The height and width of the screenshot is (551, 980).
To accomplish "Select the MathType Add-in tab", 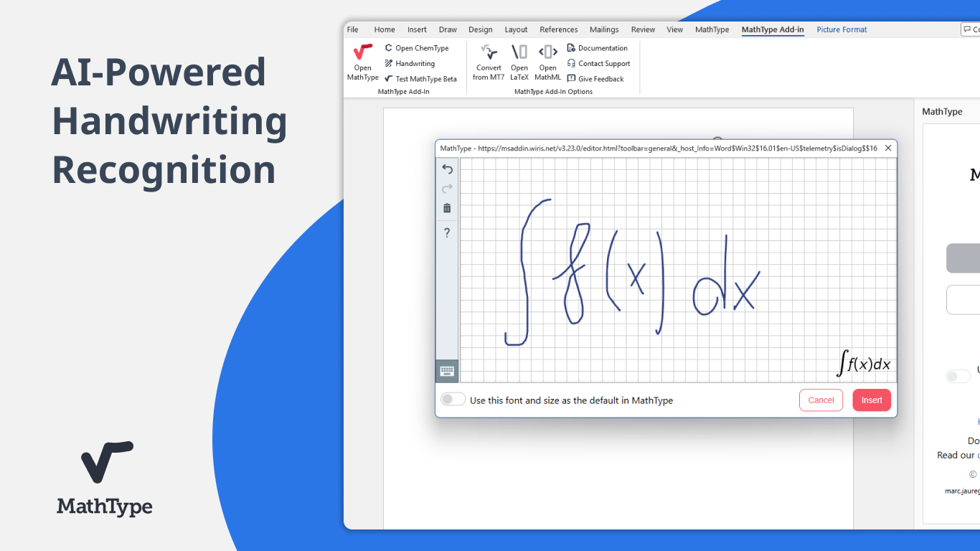I will tap(773, 29).
